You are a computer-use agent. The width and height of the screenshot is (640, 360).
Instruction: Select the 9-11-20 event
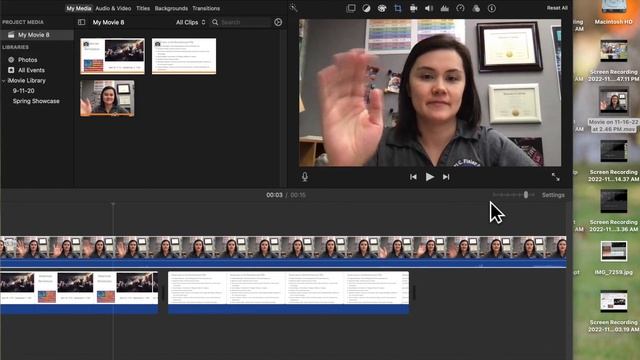23,91
